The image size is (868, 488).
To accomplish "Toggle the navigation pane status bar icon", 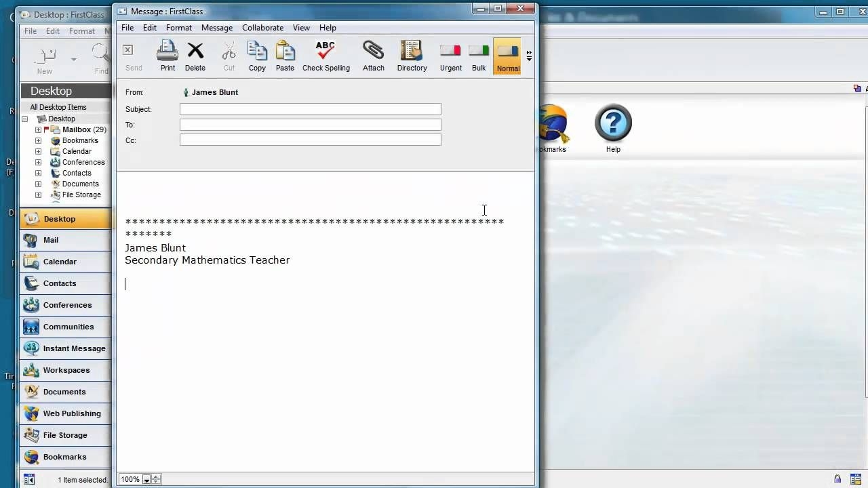I will click(29, 479).
